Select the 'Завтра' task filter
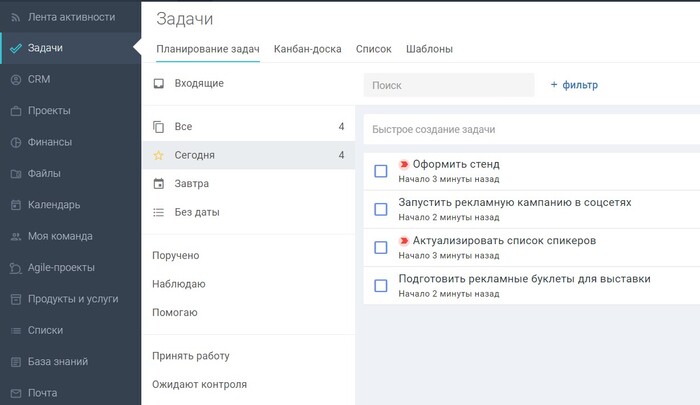This screenshot has width=700, height=405. click(191, 184)
